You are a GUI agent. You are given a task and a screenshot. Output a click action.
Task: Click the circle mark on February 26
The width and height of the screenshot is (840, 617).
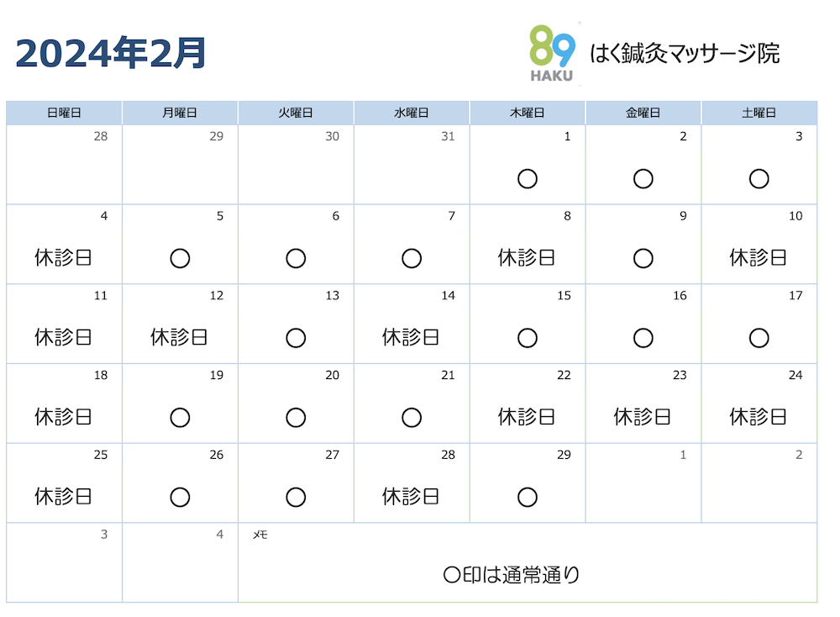tap(180, 497)
